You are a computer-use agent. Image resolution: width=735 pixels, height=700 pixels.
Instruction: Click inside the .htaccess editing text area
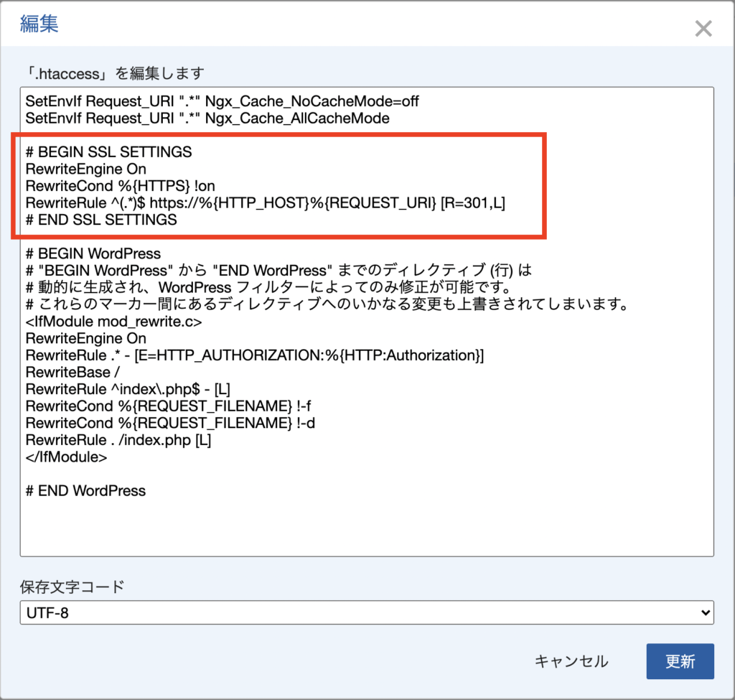(x=367, y=322)
